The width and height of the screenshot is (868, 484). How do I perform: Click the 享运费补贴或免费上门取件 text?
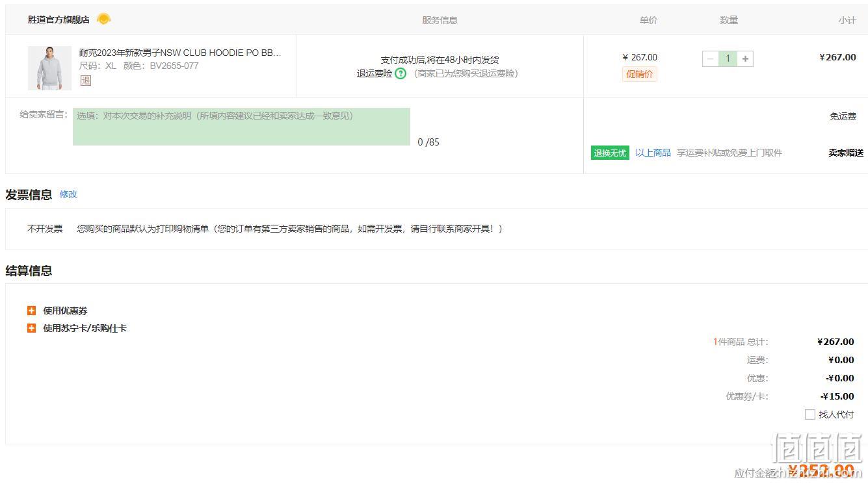pyautogui.click(x=730, y=153)
